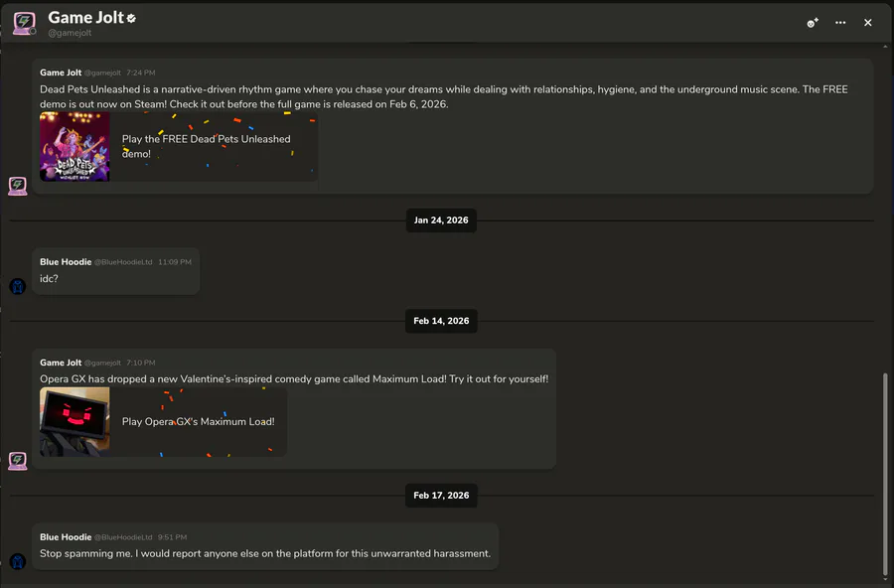Click Game Jolt sender name on 7:24 PM message
The width and height of the screenshot is (894, 588).
tap(61, 73)
